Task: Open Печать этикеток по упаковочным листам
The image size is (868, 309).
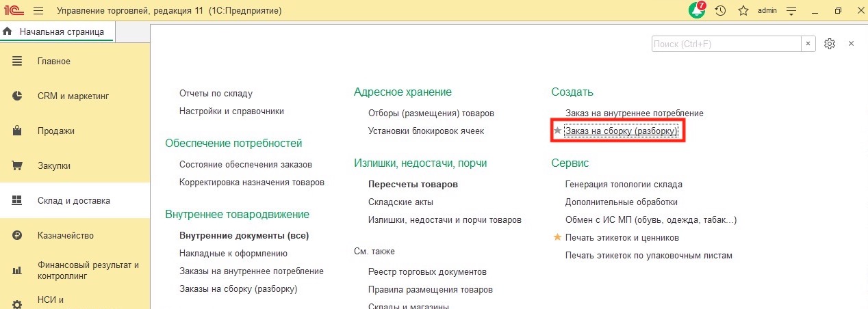Action: tap(649, 256)
